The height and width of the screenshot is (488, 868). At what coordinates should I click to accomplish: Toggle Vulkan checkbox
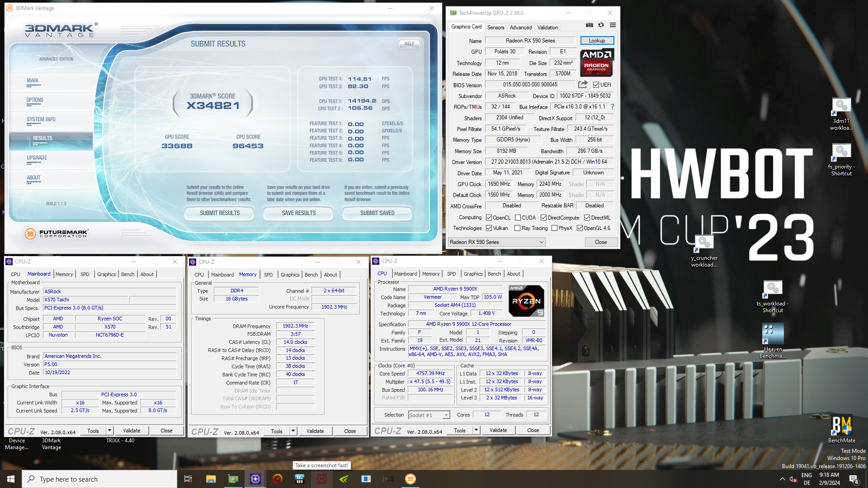[x=489, y=228]
